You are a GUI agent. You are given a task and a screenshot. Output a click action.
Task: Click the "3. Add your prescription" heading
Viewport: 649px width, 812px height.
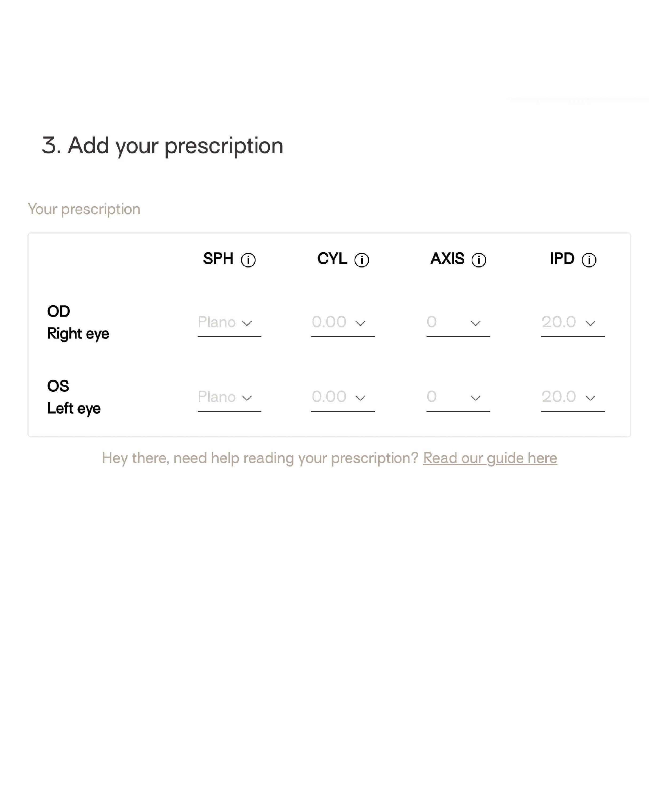(162, 145)
